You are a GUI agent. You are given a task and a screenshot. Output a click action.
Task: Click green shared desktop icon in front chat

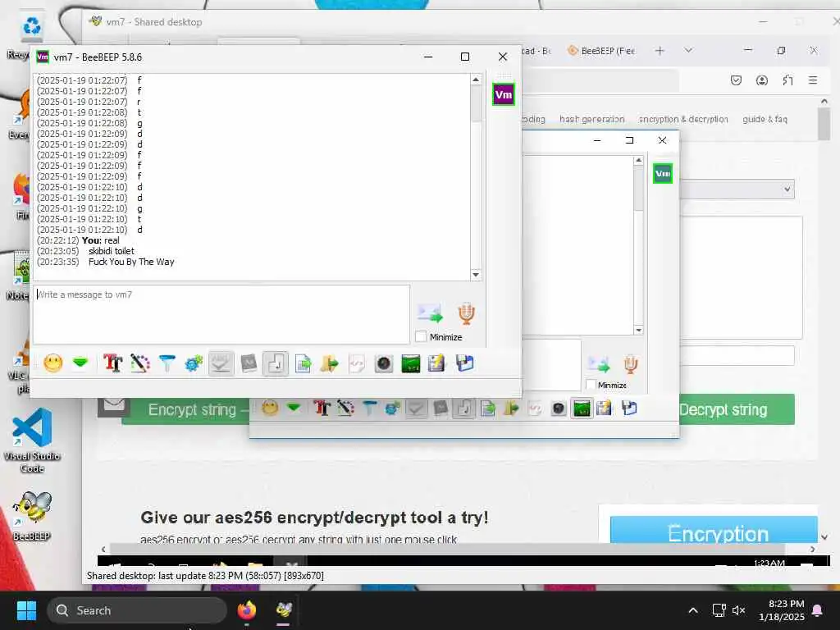point(411,363)
